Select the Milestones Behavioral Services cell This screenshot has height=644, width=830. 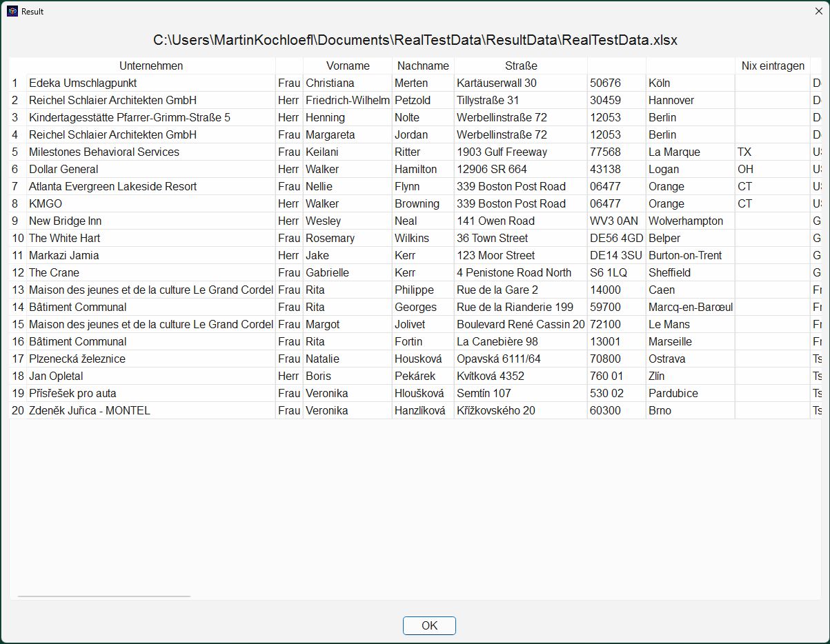[x=151, y=152]
